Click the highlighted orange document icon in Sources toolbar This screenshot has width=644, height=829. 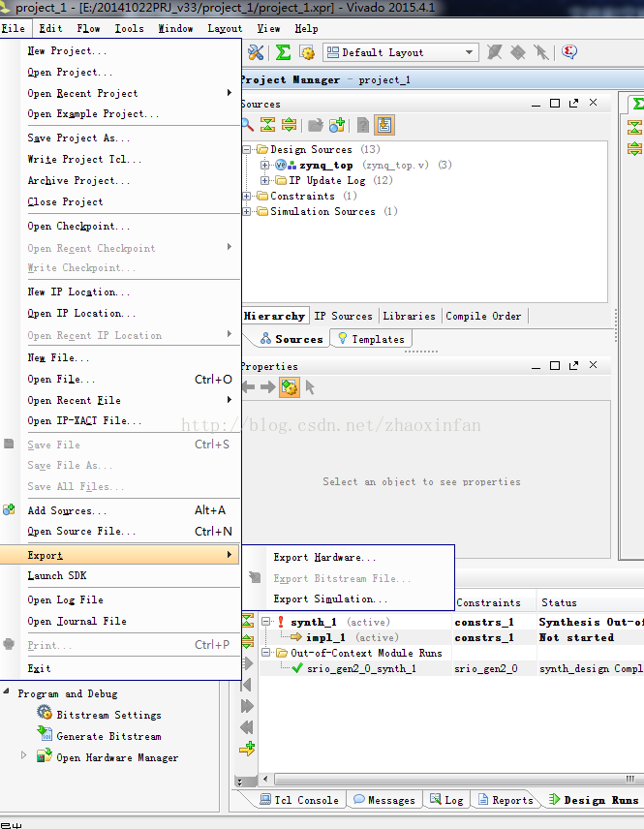tap(384, 125)
